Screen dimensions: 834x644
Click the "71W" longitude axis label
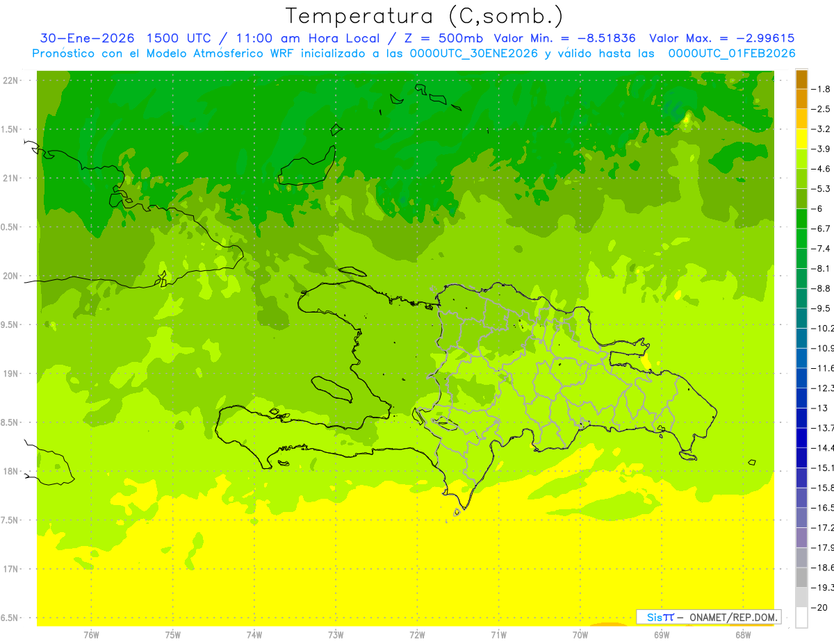(498, 634)
